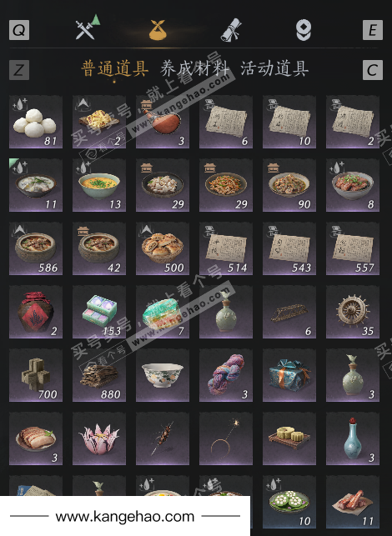This screenshot has height=536, width=392.
Task: Select the colorful yarn bundle item
Action: click(x=226, y=375)
